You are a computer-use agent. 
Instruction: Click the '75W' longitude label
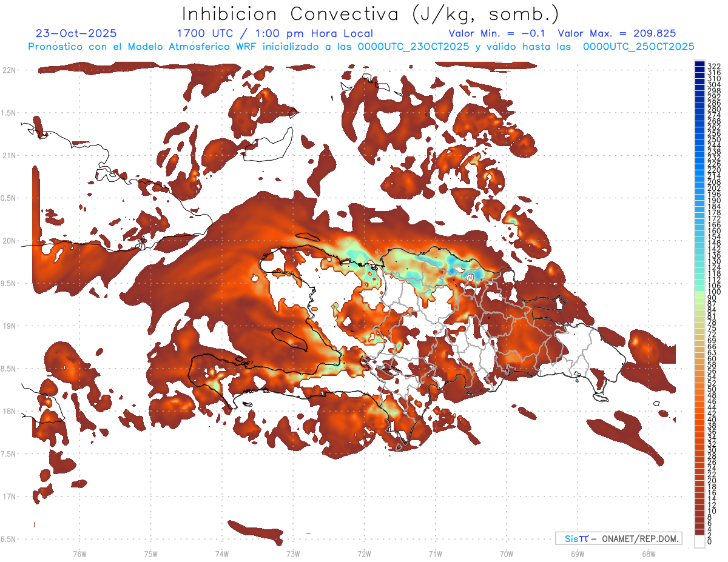pos(151,554)
